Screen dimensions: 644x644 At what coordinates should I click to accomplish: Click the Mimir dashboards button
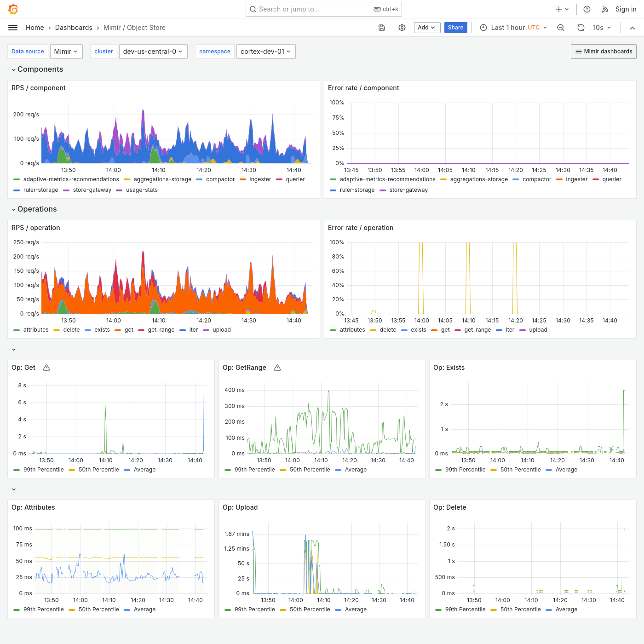pos(603,52)
